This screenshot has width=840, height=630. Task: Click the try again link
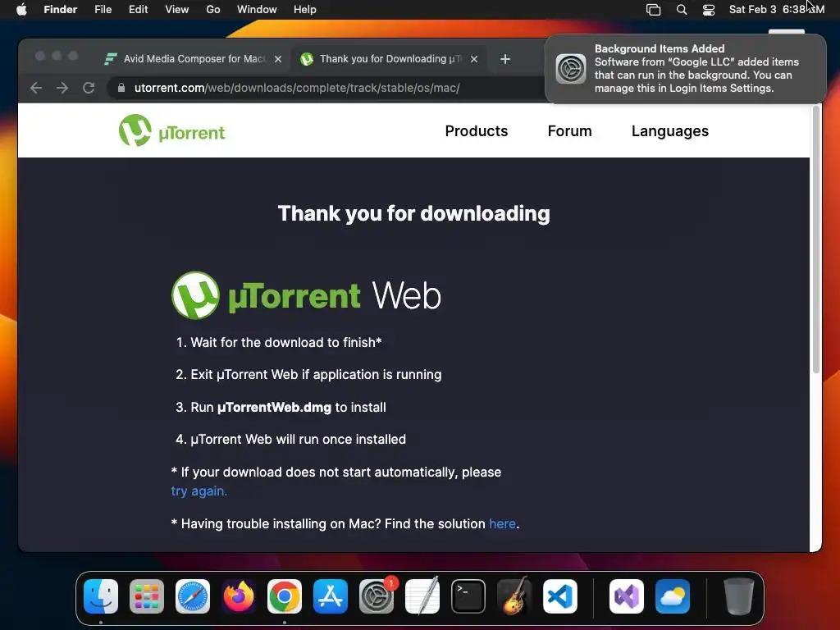click(x=199, y=491)
